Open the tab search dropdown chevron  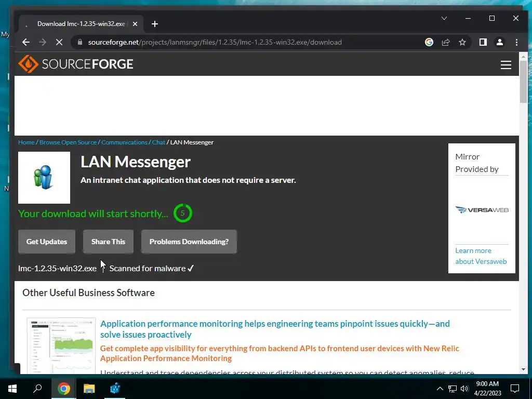point(444,18)
